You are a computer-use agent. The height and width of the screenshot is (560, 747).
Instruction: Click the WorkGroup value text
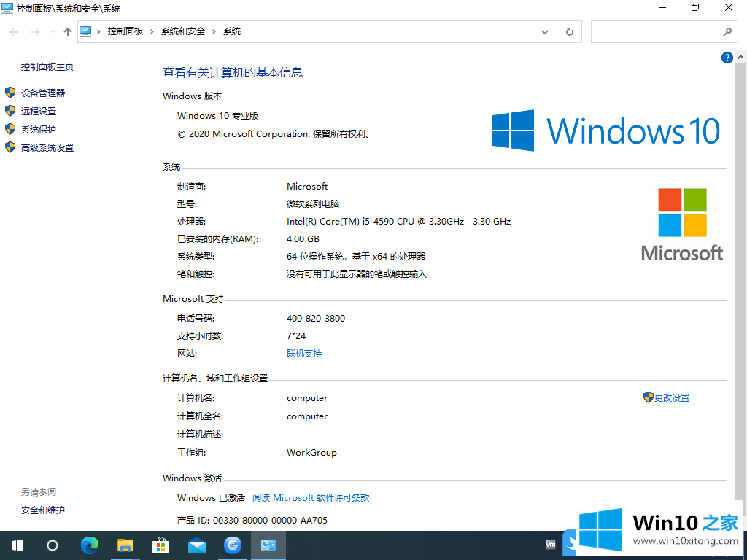point(311,453)
